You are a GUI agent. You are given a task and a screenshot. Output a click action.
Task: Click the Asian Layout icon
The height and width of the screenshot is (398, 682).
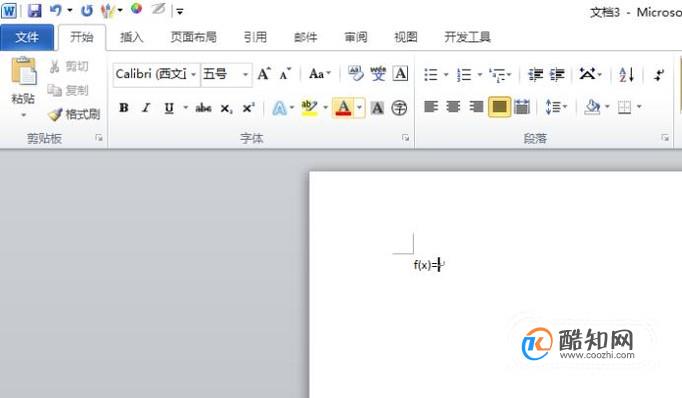click(587, 74)
